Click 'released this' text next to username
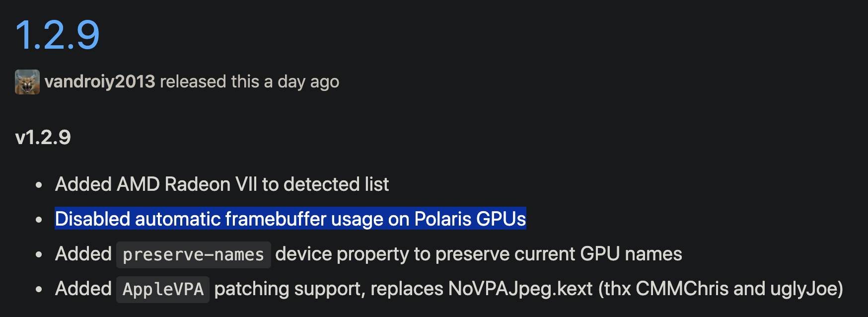The image size is (868, 317). coord(209,81)
